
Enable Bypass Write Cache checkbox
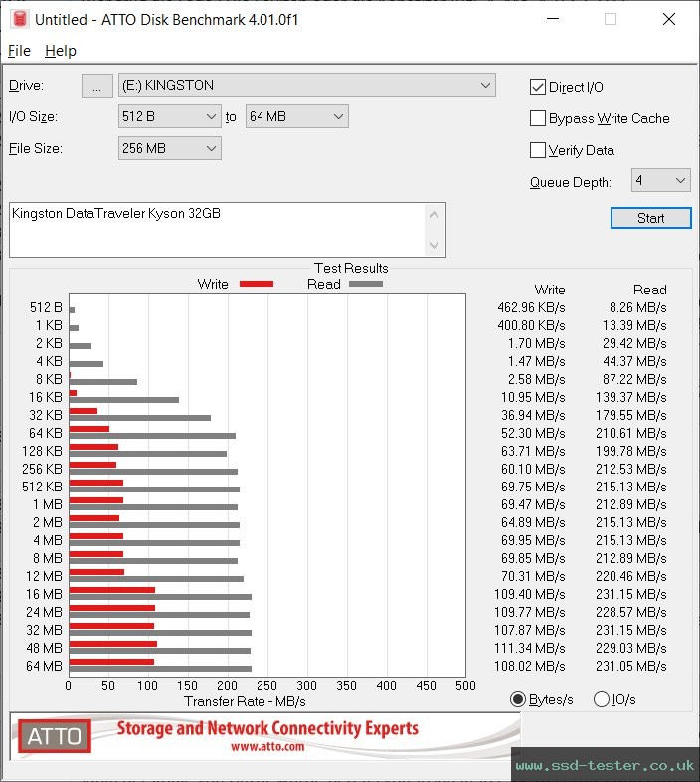pyautogui.click(x=538, y=118)
